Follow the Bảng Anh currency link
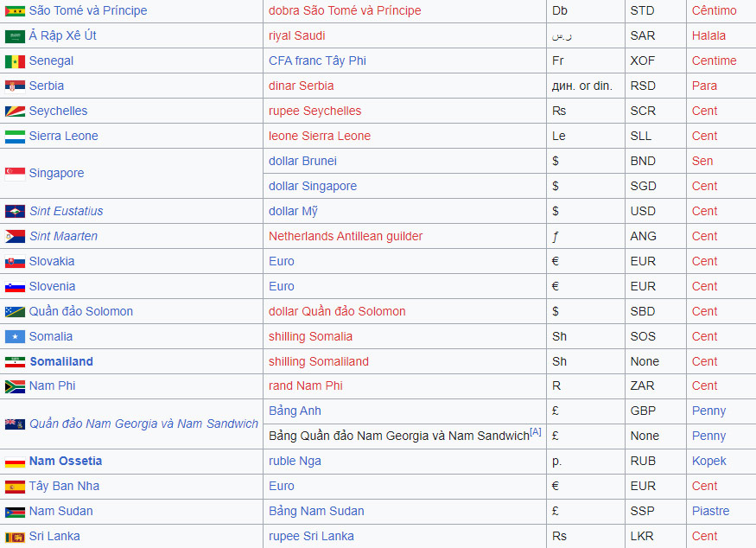Image resolution: width=756 pixels, height=548 pixels. 295,411
